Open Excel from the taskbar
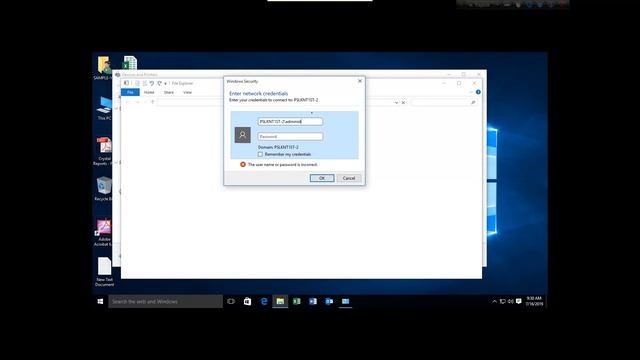The height and width of the screenshot is (360, 640). pyautogui.click(x=297, y=302)
